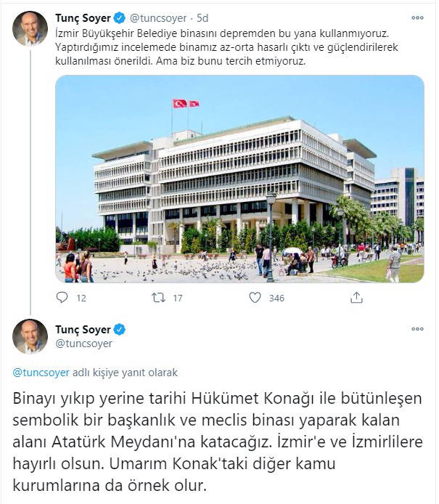
Task: View the 17 retweets count
Action: tap(178, 298)
